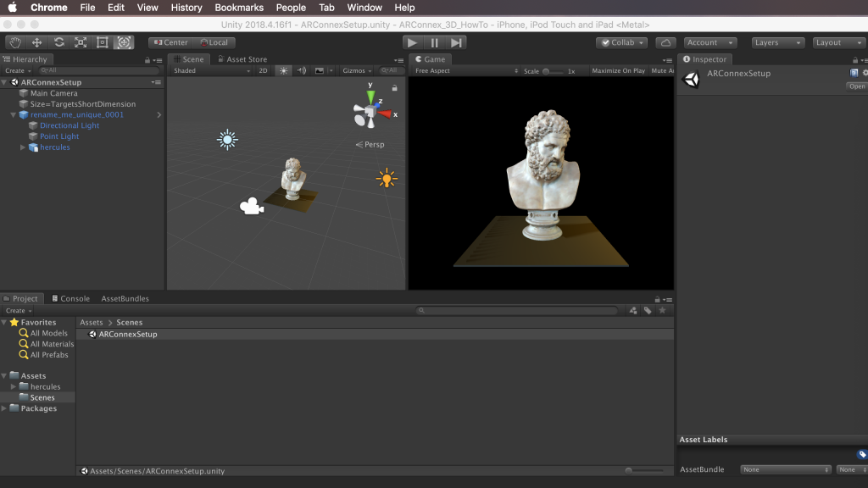Click the scene camera gizmo icon

point(252,207)
